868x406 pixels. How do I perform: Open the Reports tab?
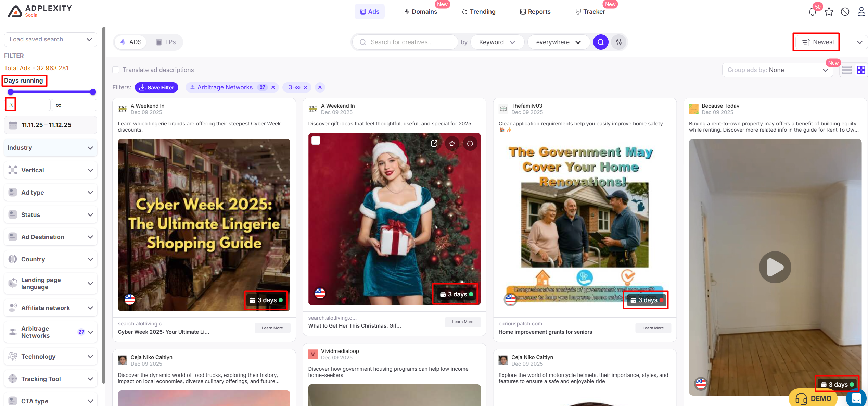535,12
